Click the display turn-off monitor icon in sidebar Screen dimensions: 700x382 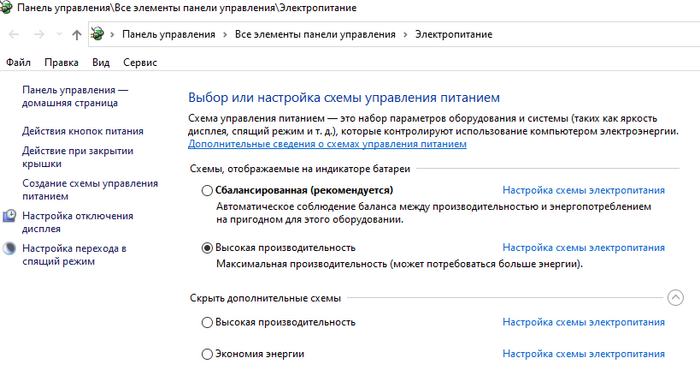tap(9, 216)
